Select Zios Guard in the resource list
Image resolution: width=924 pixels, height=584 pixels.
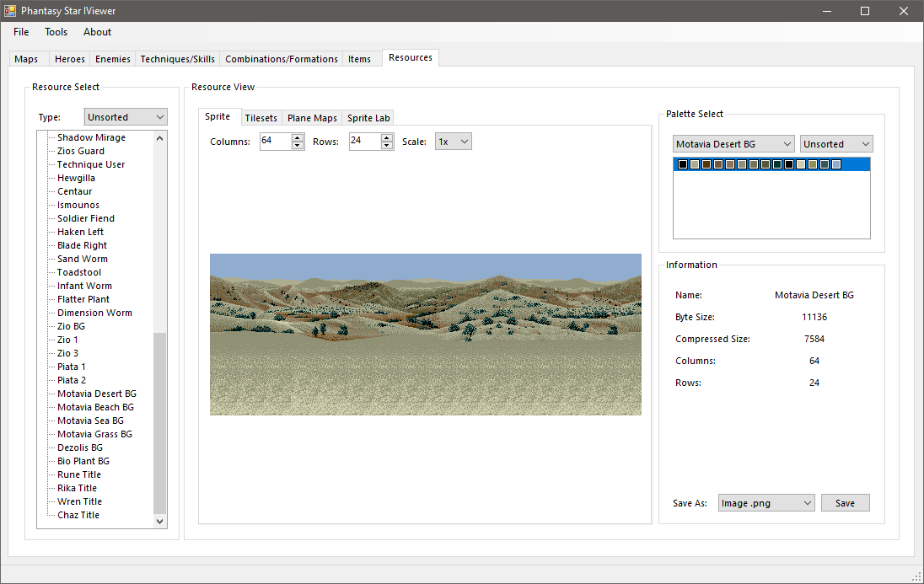[x=81, y=151]
